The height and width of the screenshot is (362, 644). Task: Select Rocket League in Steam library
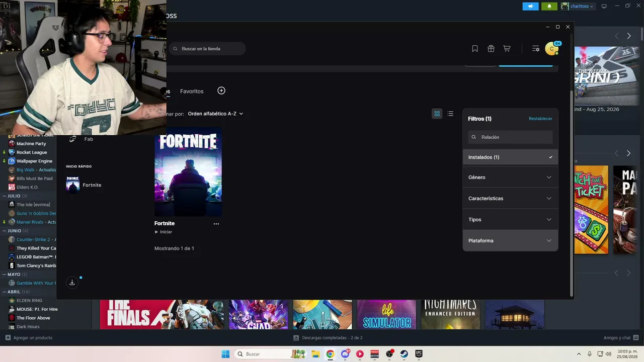point(32,152)
